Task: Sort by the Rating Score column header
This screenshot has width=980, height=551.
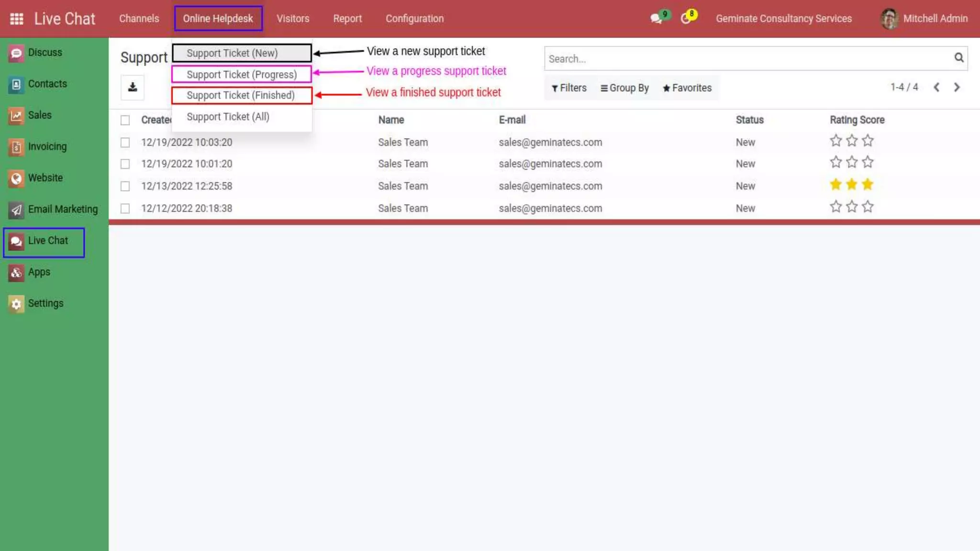Action: 857,120
